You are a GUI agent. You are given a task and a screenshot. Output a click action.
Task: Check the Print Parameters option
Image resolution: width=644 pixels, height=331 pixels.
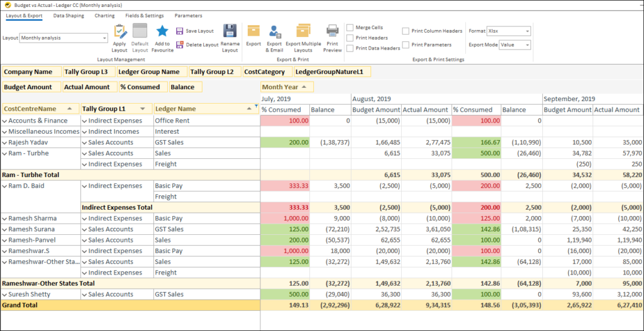[x=406, y=45]
